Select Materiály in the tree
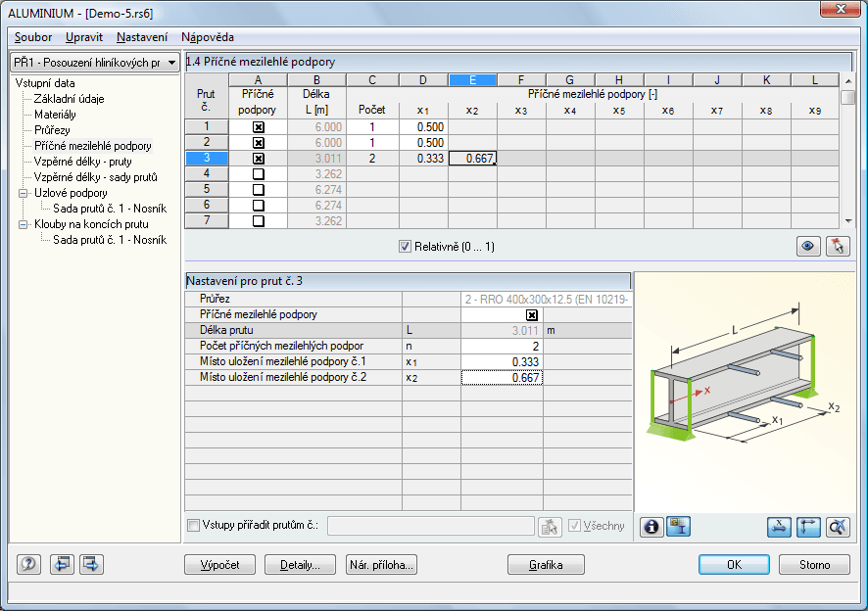 click(x=55, y=115)
